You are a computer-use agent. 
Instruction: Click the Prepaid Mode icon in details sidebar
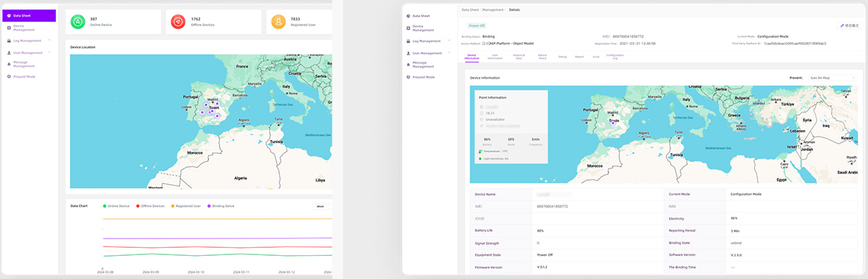(x=408, y=77)
